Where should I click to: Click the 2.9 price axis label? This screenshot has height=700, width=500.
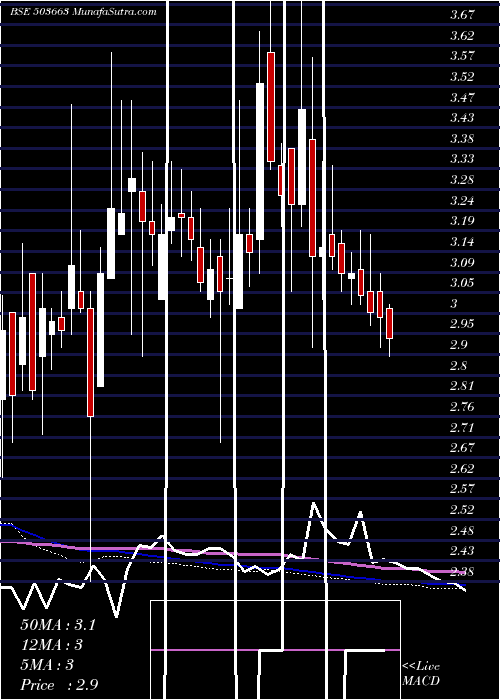(459, 345)
